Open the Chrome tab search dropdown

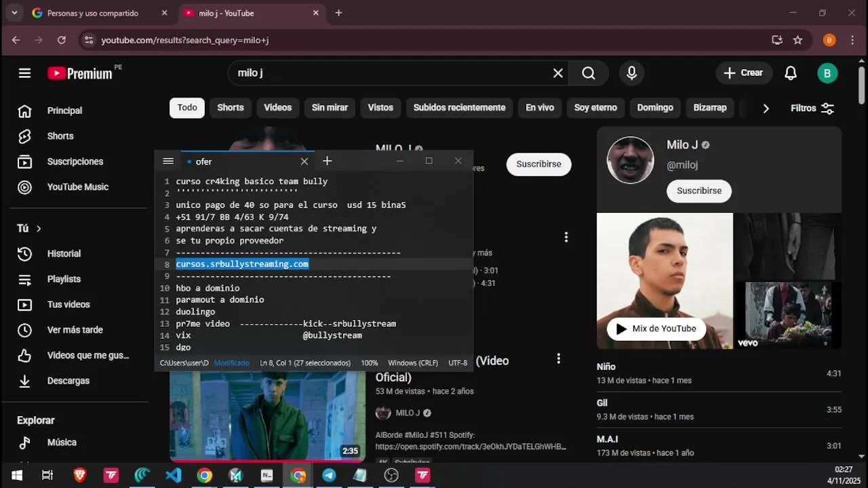14,13
